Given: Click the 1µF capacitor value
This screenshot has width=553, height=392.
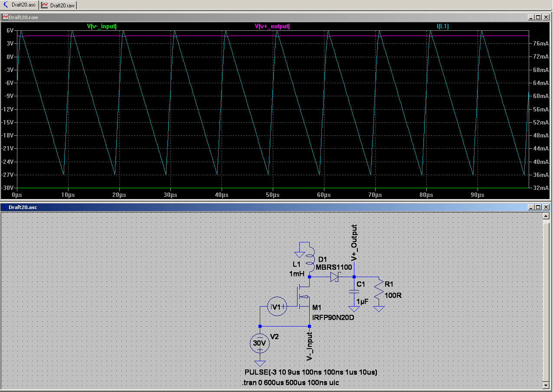Looking at the screenshot, I should click(x=363, y=301).
